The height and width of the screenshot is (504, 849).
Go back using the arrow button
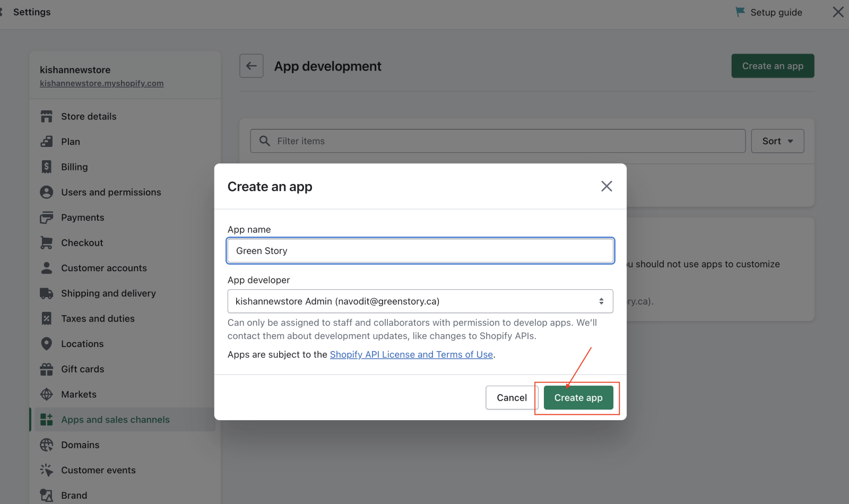[x=252, y=66]
